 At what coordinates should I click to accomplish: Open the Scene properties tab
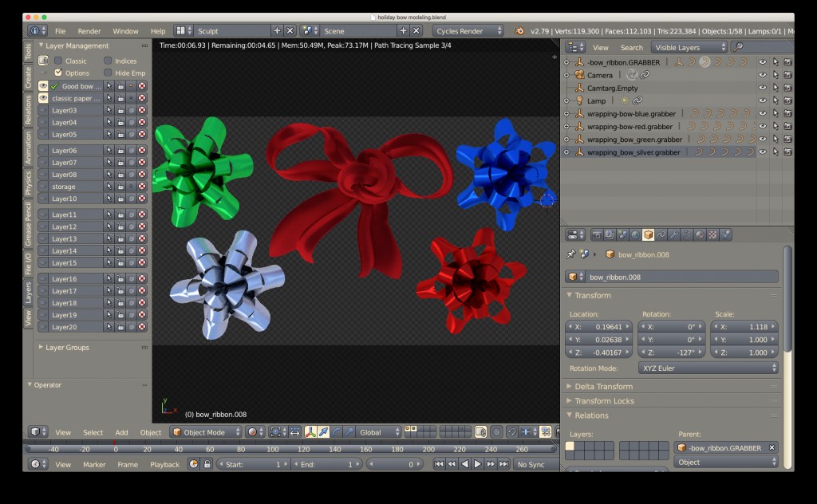coord(622,234)
